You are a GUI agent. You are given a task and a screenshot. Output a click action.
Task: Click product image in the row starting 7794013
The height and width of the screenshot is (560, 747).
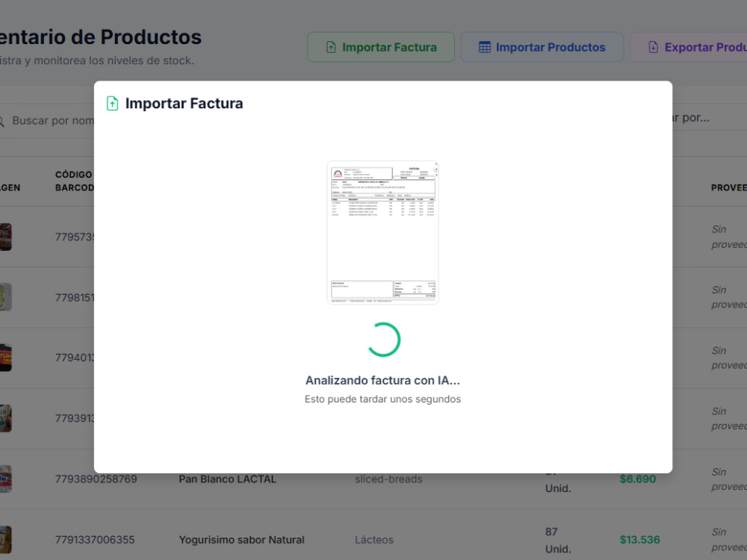coord(6,358)
